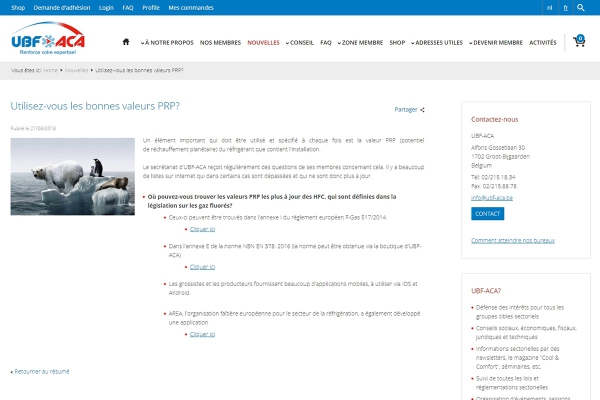Screen dimensions: 600x400
Task: Open Demande d'adhésion link
Action: (x=62, y=8)
